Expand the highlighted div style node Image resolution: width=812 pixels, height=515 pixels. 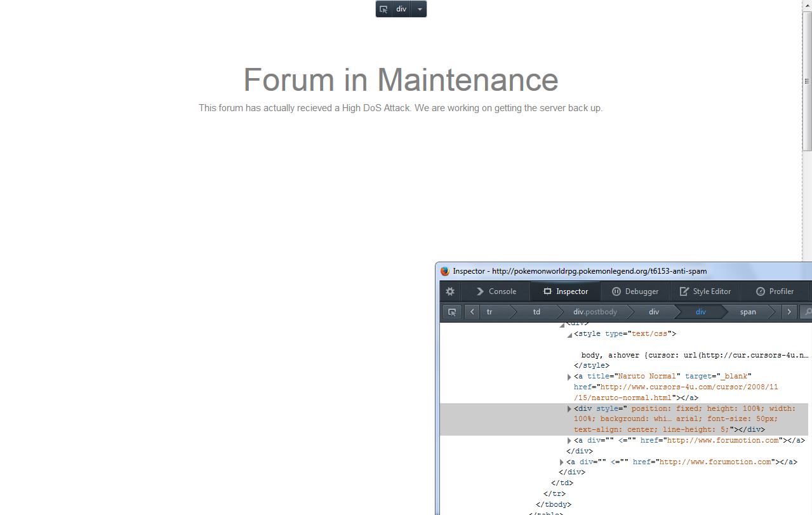click(569, 409)
